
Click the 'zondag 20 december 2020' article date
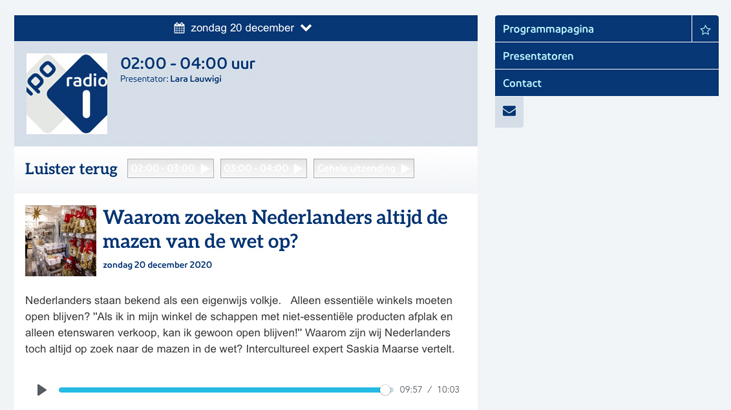tap(158, 265)
